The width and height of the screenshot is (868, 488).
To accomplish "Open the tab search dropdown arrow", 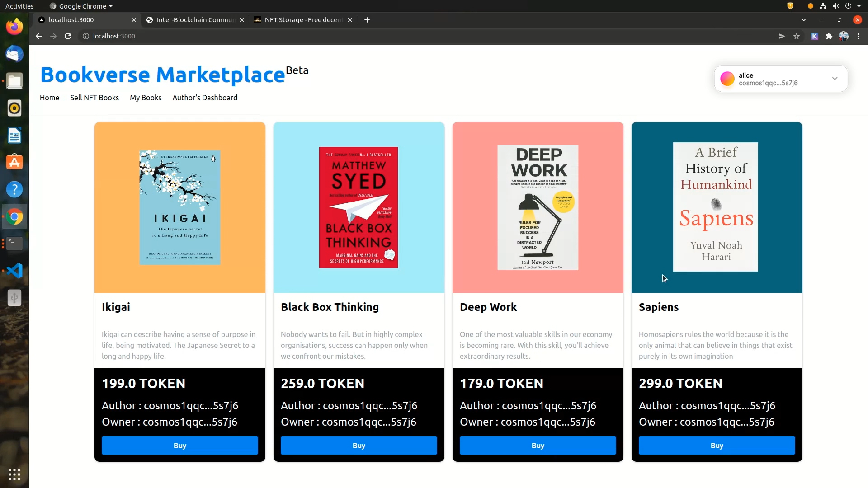I will point(803,20).
